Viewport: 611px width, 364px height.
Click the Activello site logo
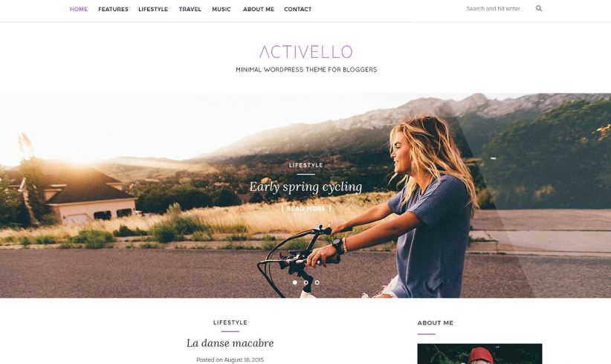[x=306, y=51]
